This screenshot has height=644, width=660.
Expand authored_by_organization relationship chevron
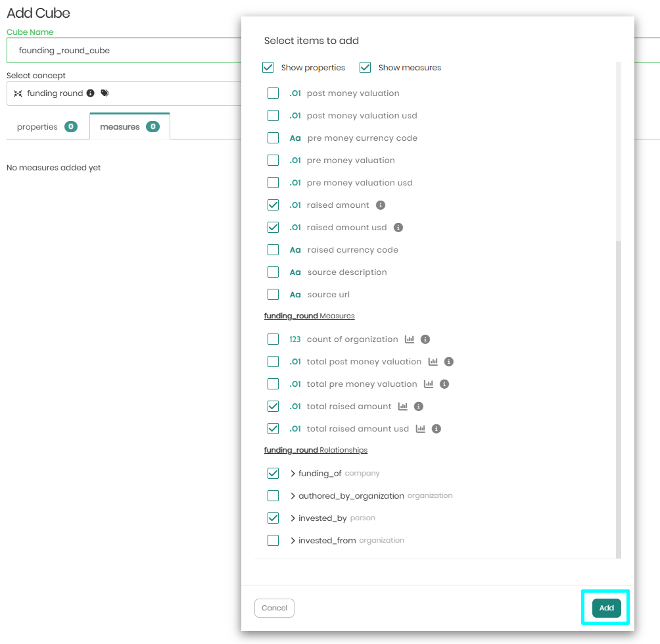293,496
